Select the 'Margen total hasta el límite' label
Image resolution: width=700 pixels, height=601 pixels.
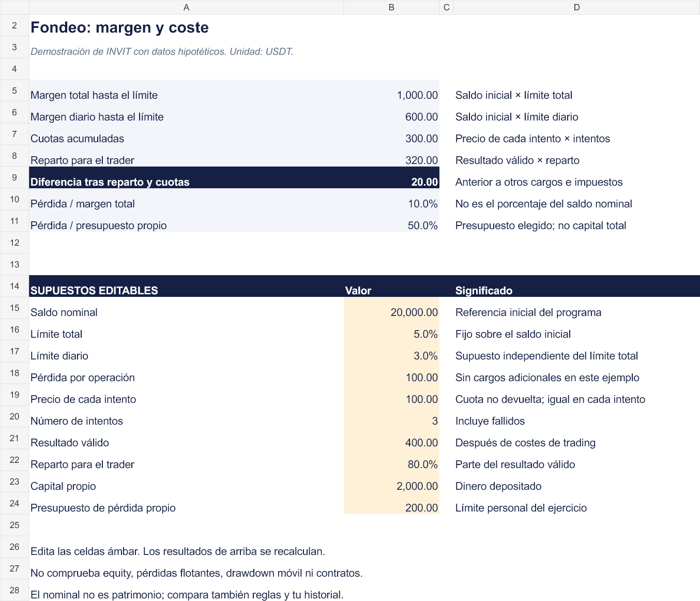point(94,95)
